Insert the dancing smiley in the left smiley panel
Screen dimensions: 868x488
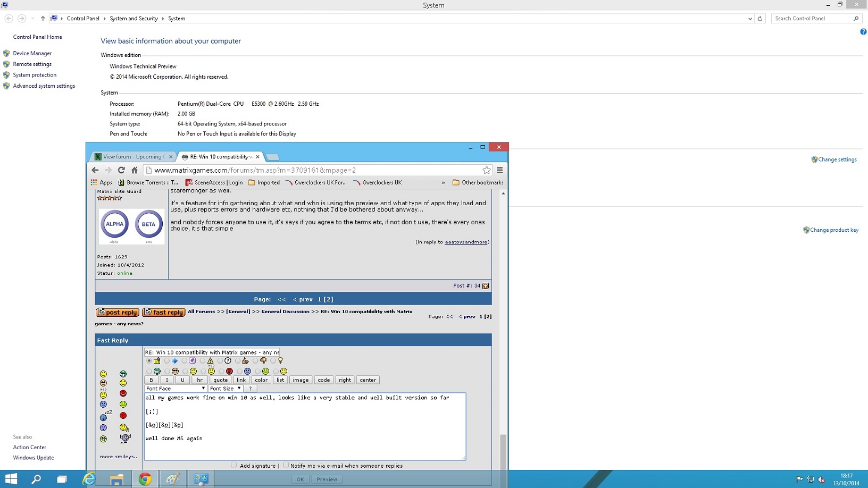[x=125, y=439]
